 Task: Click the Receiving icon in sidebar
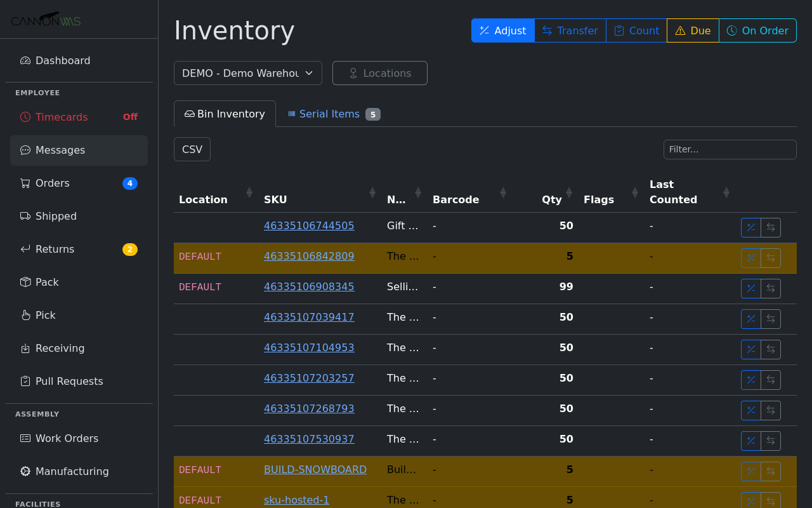[x=25, y=348]
